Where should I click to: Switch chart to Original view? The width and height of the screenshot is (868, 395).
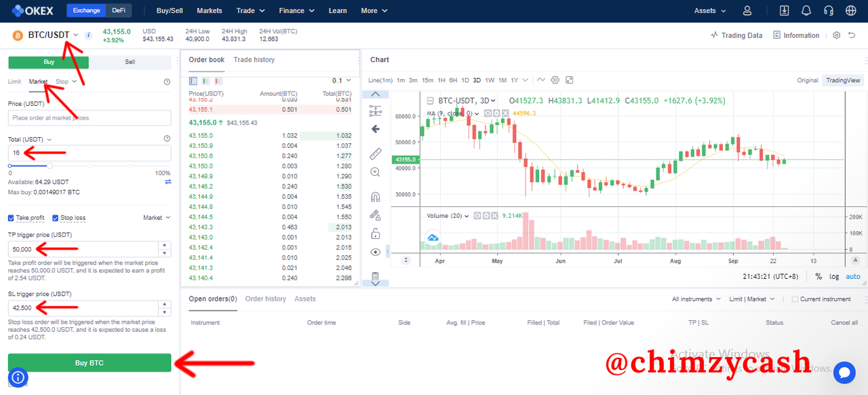tap(808, 80)
